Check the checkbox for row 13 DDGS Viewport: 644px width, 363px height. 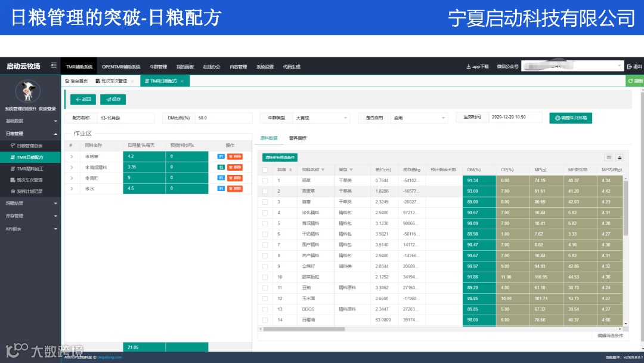pos(265,309)
